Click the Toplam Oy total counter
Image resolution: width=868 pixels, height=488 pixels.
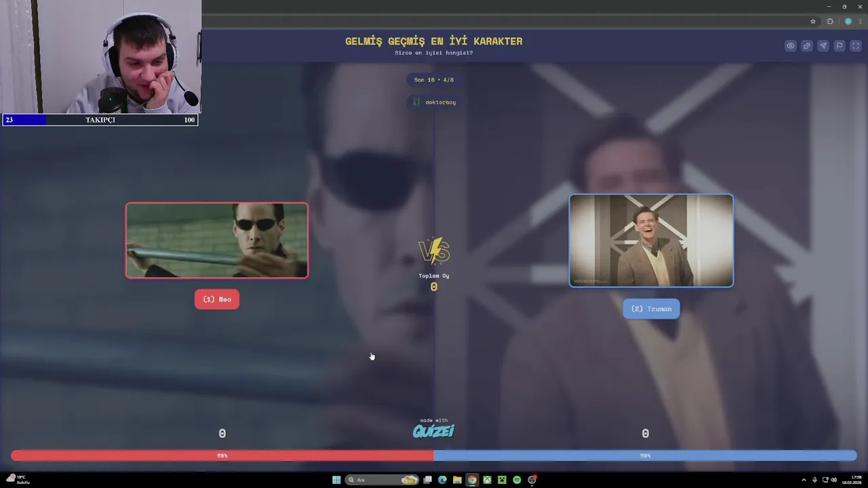pos(434,282)
